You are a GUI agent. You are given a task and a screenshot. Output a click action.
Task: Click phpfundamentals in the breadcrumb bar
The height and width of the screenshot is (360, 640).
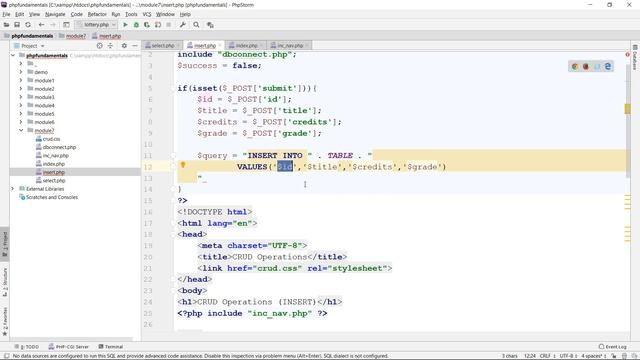tap(32, 36)
